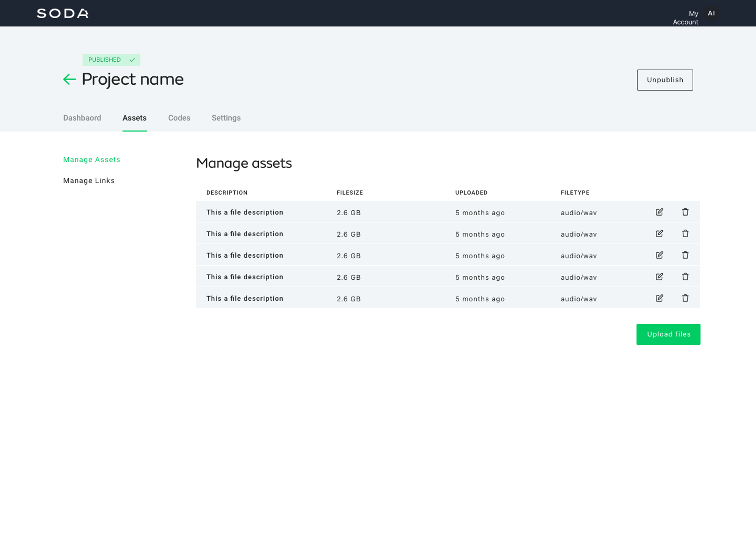Click the FILESIZE column header
Screen dimensions: 756x538
pyautogui.click(x=350, y=193)
